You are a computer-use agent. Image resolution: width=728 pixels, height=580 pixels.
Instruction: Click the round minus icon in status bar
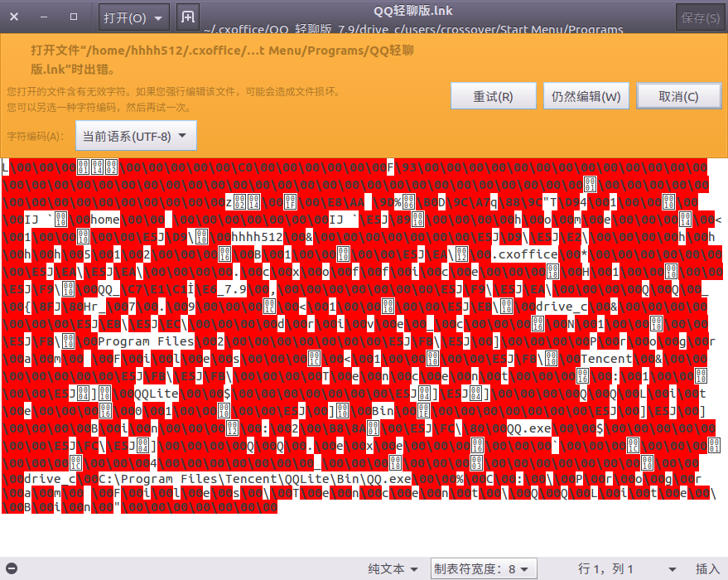tap(12, 568)
